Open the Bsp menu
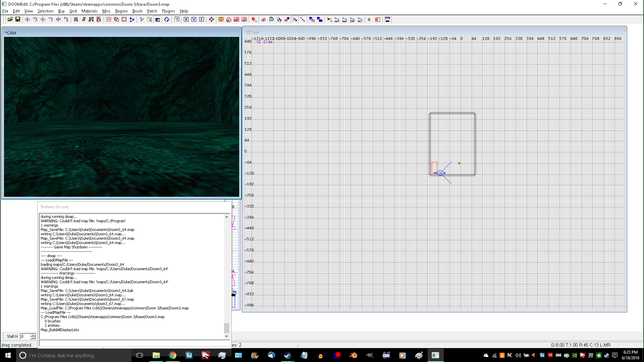Image resolution: width=644 pixels, height=362 pixels. [61, 11]
